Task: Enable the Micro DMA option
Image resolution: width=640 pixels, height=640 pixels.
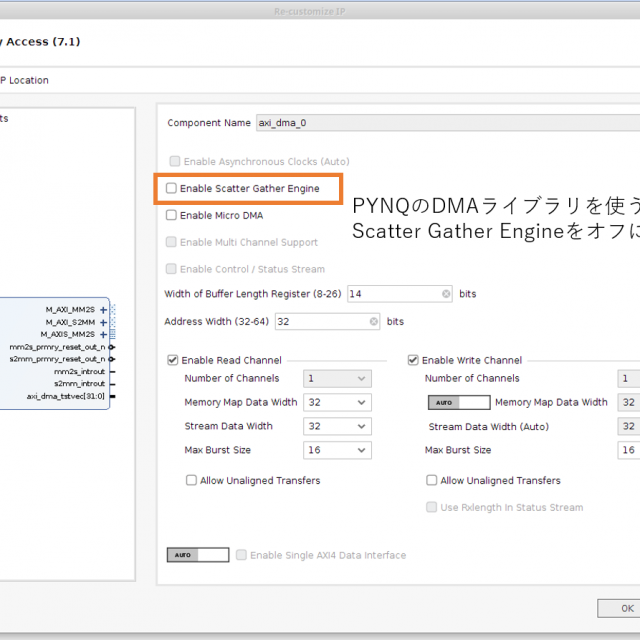Action: tap(172, 215)
